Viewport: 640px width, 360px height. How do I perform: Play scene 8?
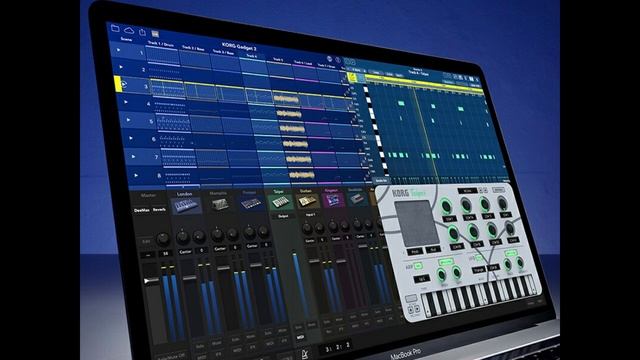[136, 175]
